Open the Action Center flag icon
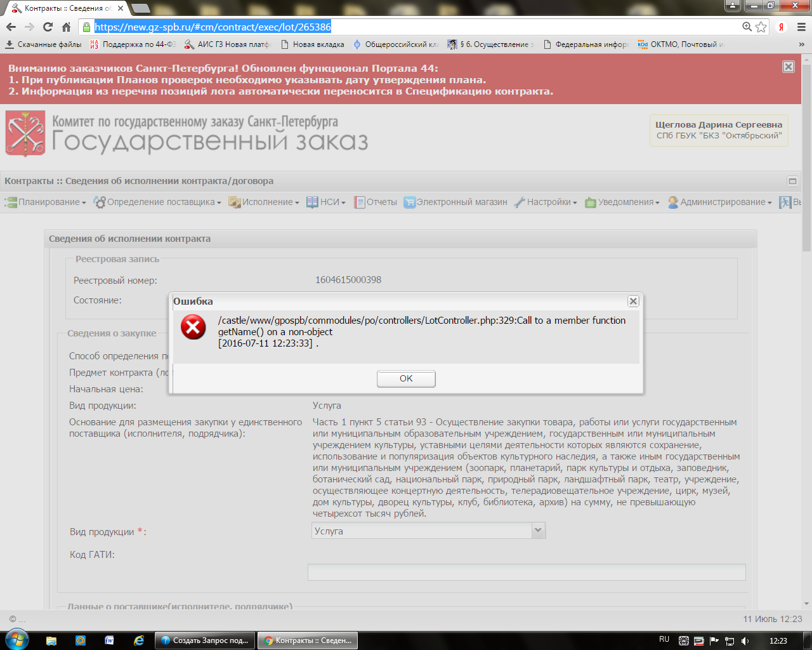The width and height of the screenshot is (812, 650). (x=714, y=640)
